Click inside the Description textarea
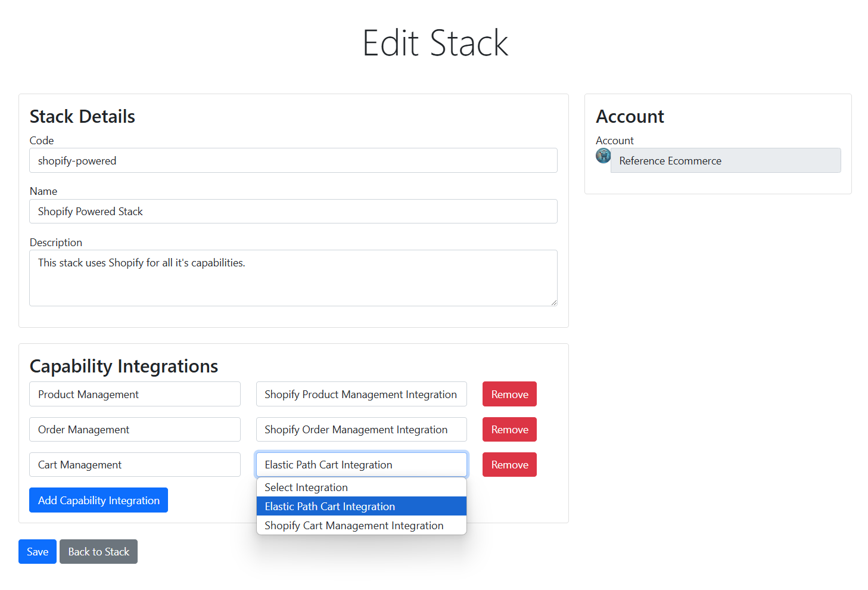This screenshot has width=868, height=590. (x=293, y=278)
